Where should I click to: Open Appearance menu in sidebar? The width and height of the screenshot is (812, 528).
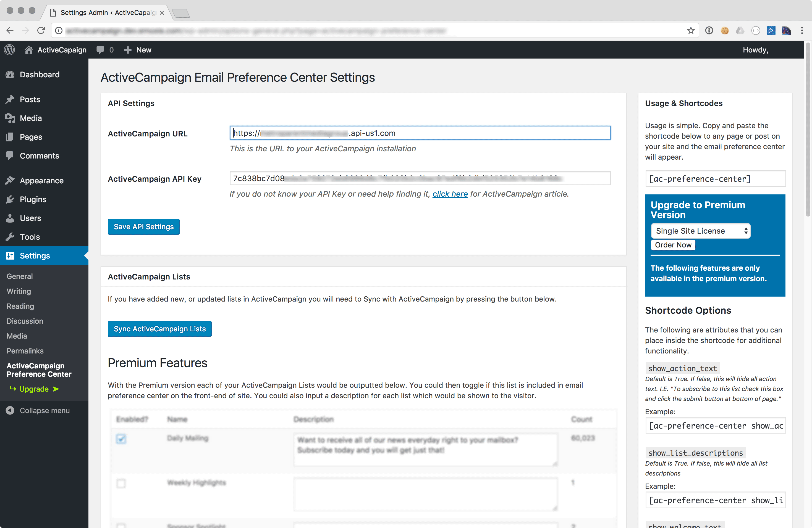click(44, 180)
